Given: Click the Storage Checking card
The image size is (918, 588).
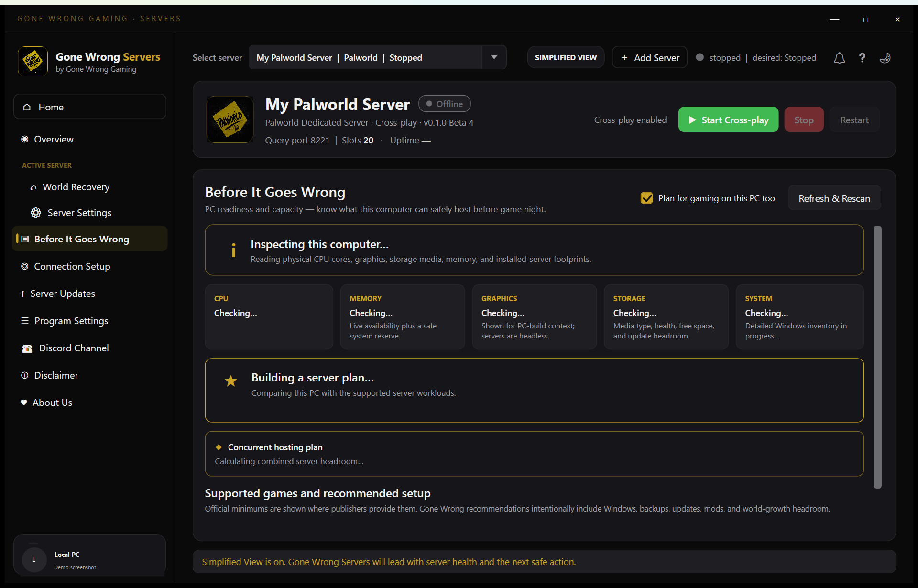Looking at the screenshot, I should pos(666,317).
